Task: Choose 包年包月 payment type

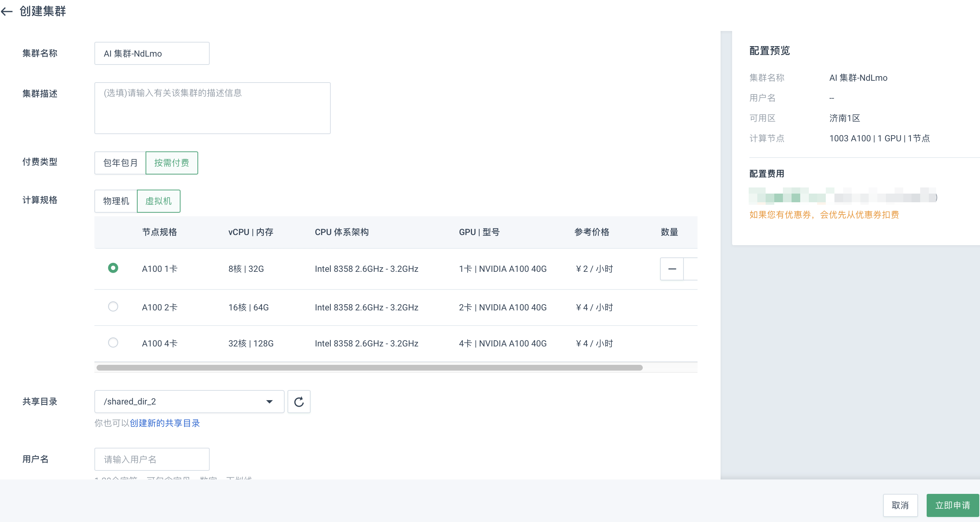Action: click(120, 163)
